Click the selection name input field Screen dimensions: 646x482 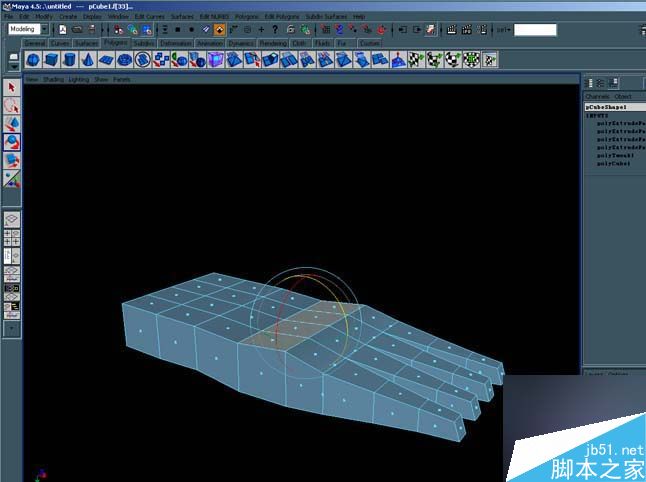(535, 30)
